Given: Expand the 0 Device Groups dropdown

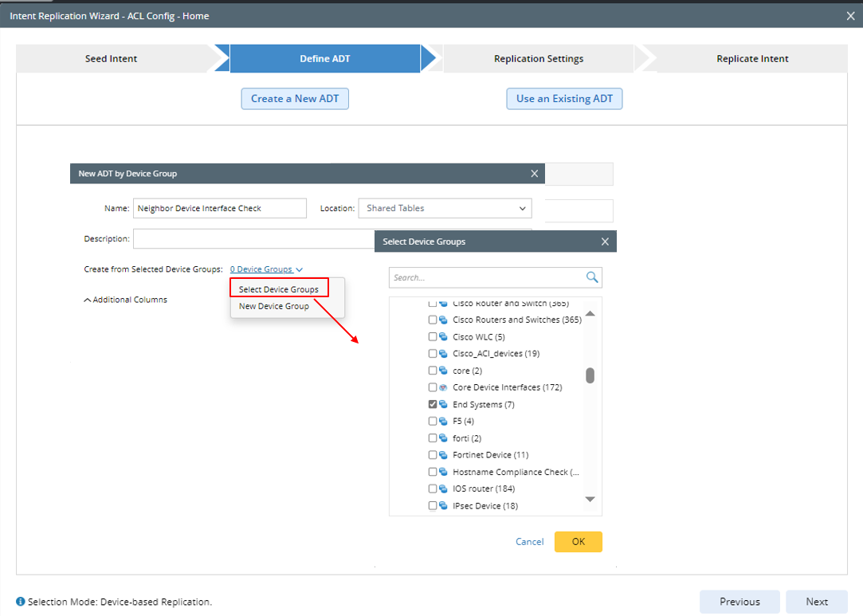Looking at the screenshot, I should point(266,269).
